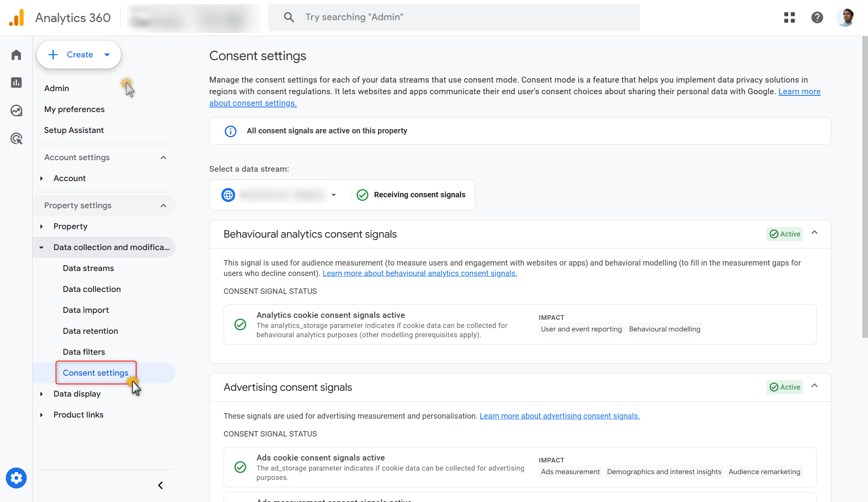Click the User and event reporting chip
This screenshot has width=868, height=502.
point(581,329)
